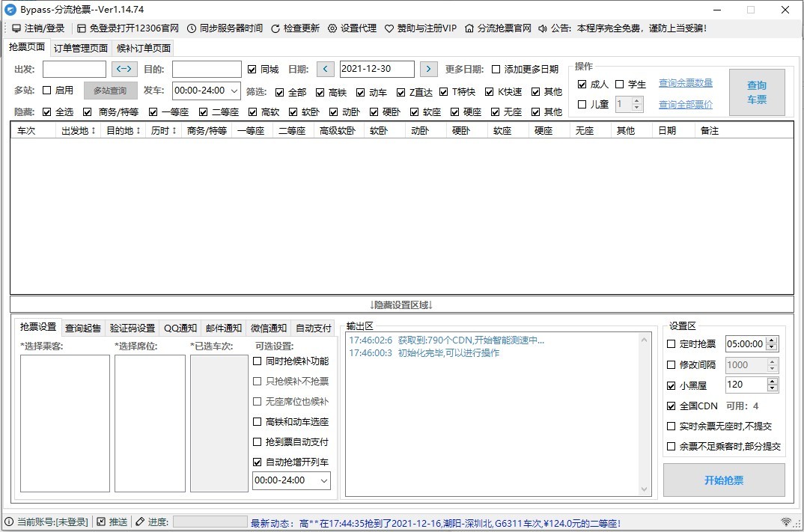Uncheck the 小黑屋 setting

(669, 385)
